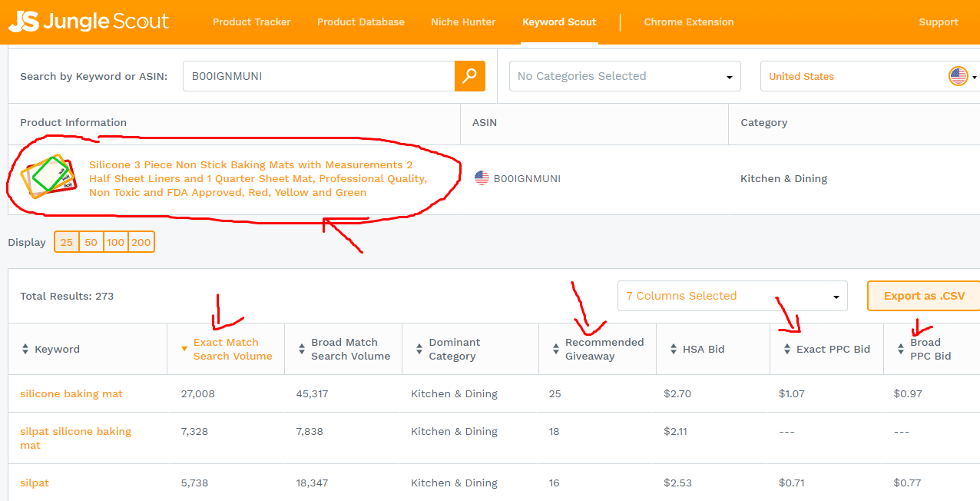Screen dimensions: 980x501
Task: Click the keyword or ASIN search field
Action: [x=319, y=76]
